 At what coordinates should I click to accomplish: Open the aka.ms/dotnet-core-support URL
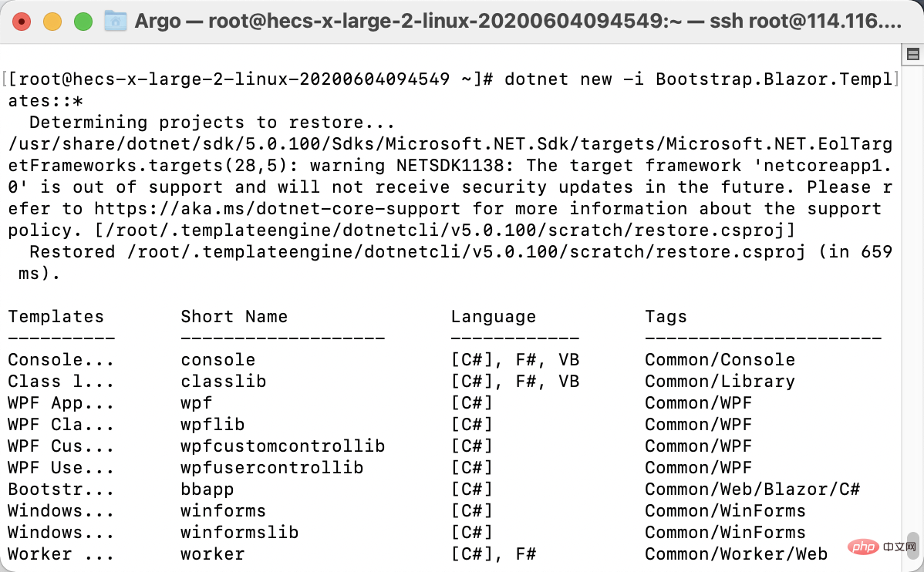278,209
